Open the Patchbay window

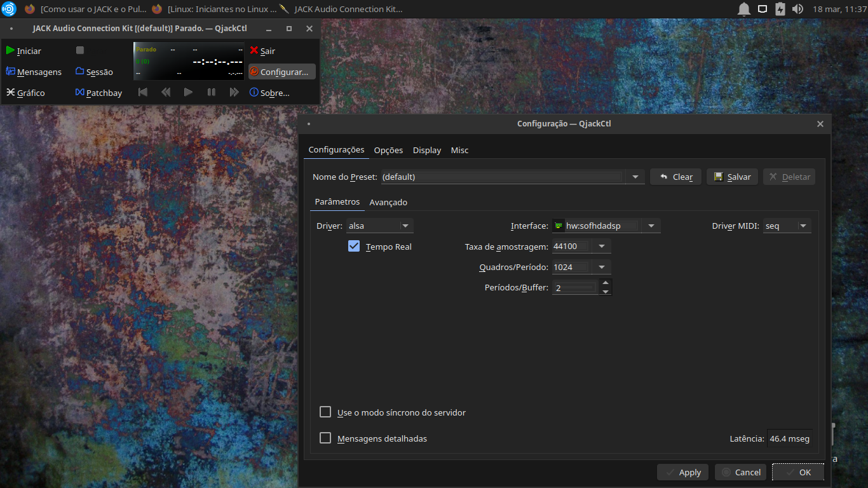pyautogui.click(x=98, y=93)
